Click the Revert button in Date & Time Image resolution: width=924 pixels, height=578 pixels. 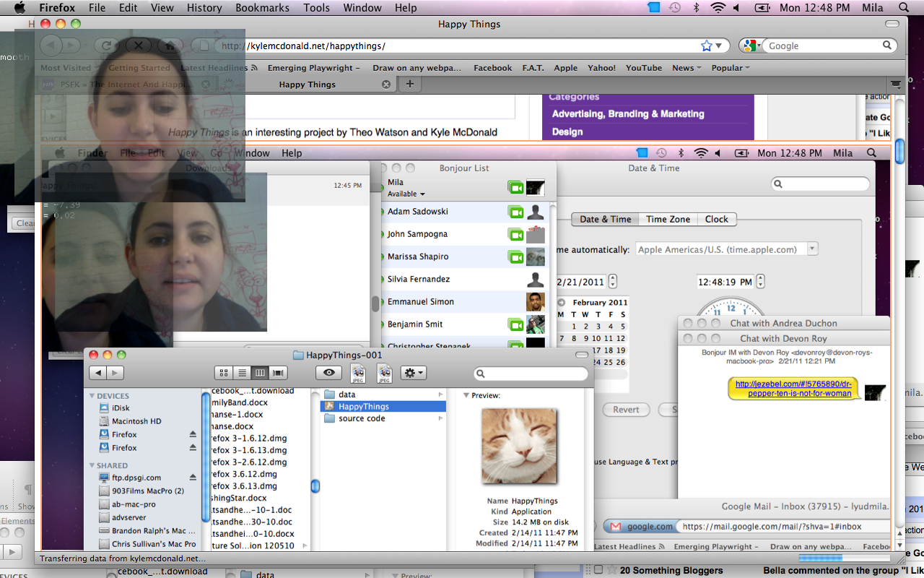pyautogui.click(x=626, y=410)
